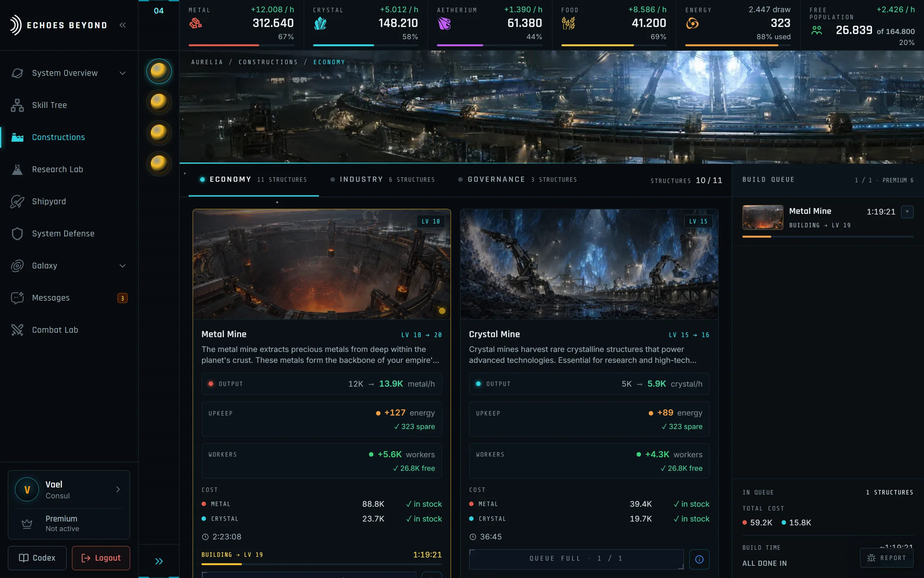The width and height of the screenshot is (924, 578).
Task: Open Skill Tree via its icon
Action: 17,105
